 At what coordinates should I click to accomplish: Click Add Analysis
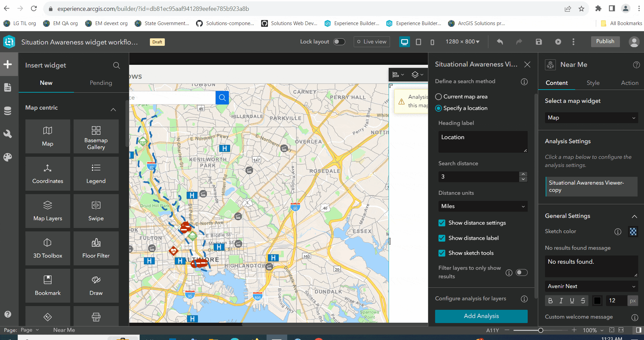tap(481, 316)
